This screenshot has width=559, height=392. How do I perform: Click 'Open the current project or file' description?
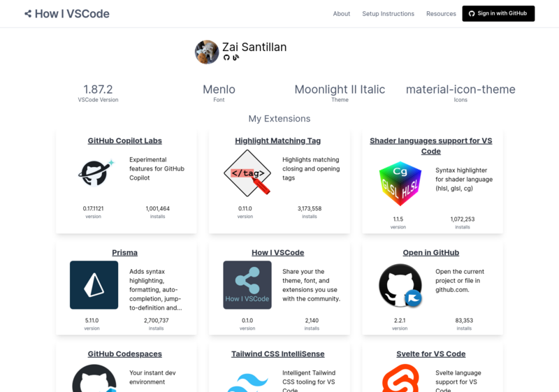tap(460, 280)
